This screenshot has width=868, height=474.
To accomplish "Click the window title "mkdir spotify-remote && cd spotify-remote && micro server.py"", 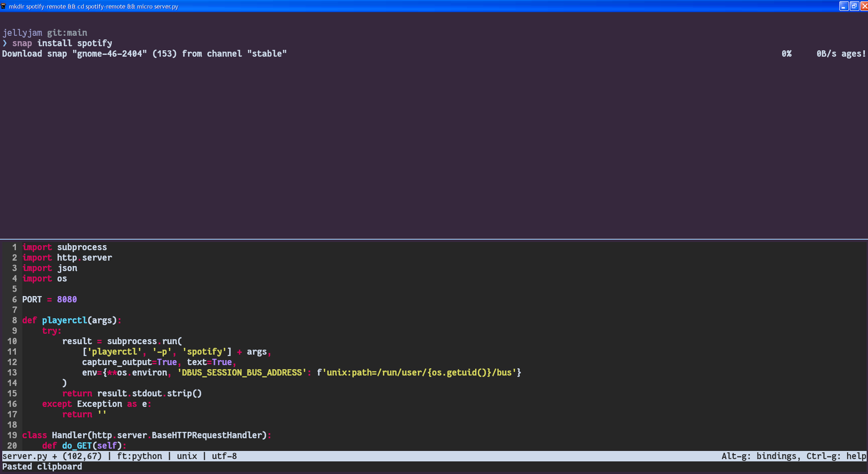I will coord(94,6).
